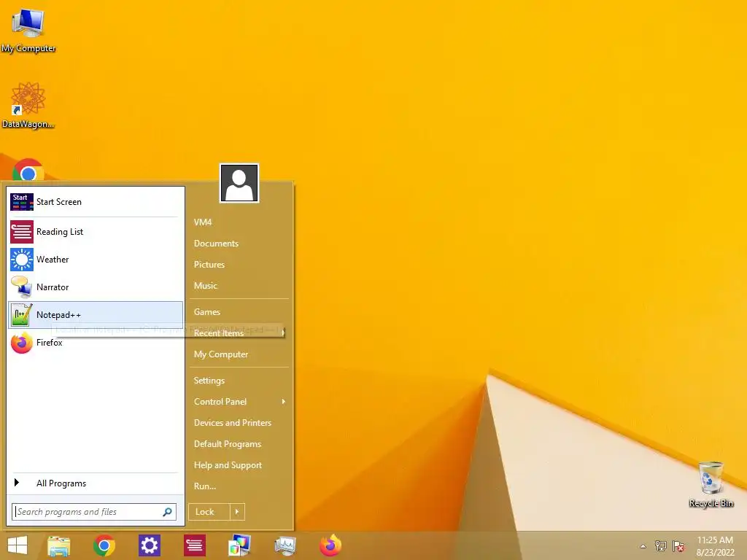Show hidden tray icons arrow

[x=643, y=546]
